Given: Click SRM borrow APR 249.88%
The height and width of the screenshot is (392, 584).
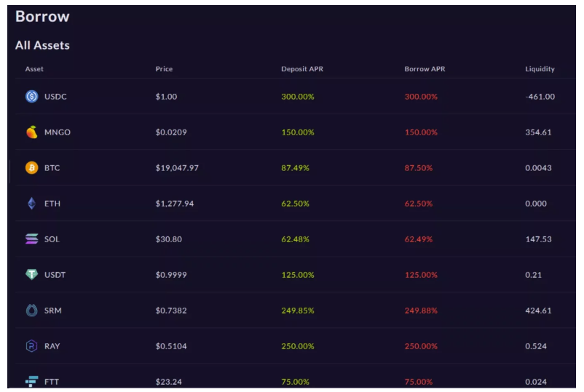Looking at the screenshot, I should pyautogui.click(x=421, y=311).
